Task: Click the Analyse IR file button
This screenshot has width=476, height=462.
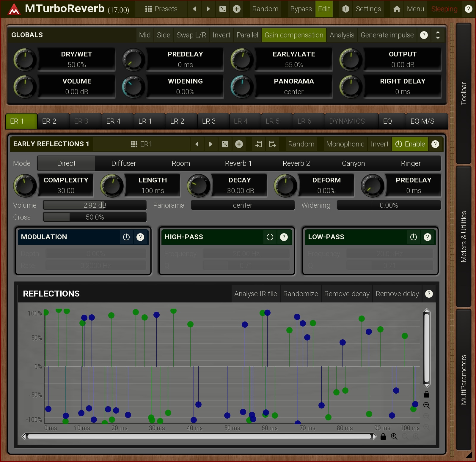Action: [255, 294]
